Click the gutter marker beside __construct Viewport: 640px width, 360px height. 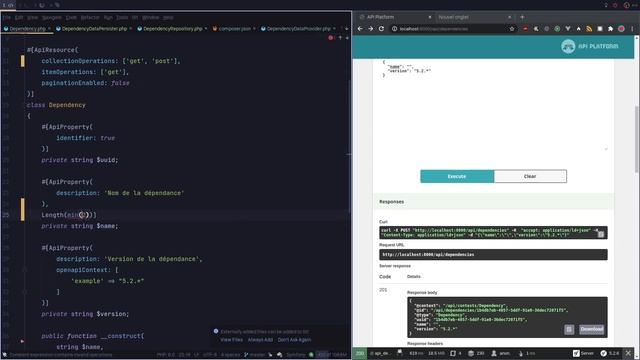pyautogui.click(x=22, y=341)
